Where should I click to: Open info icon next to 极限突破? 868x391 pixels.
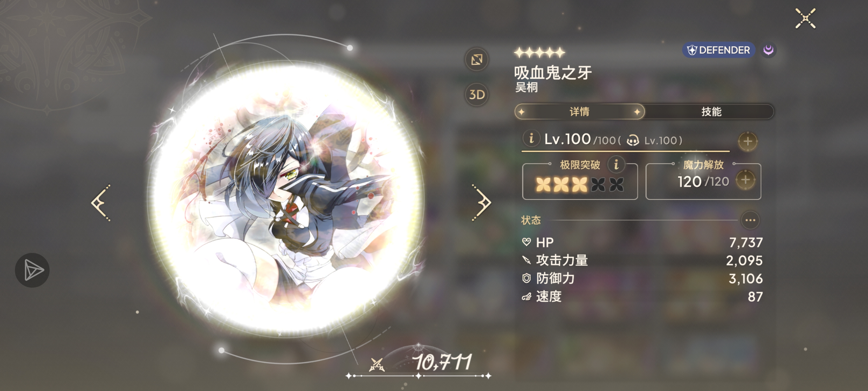coord(616,165)
